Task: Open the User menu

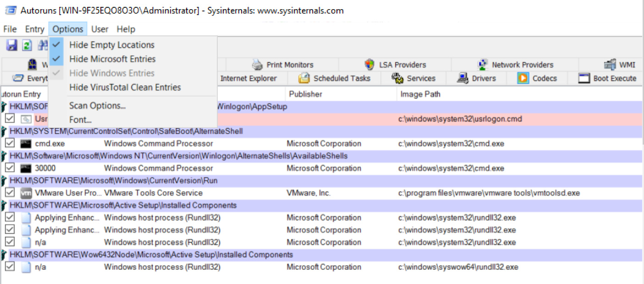Action: tap(99, 29)
